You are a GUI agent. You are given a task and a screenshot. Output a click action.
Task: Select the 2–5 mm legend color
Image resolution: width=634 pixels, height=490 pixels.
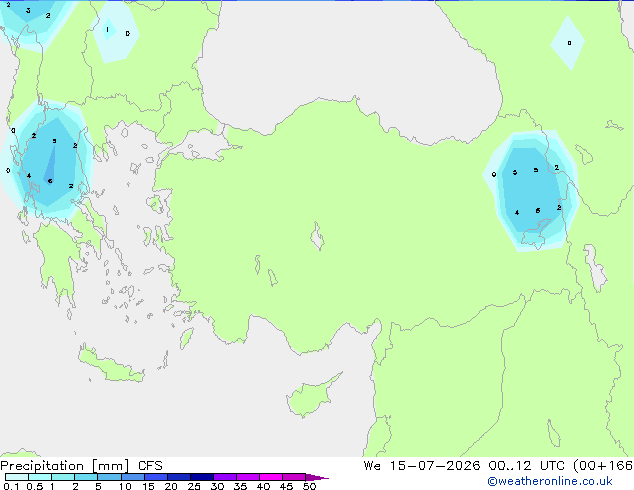86,477
